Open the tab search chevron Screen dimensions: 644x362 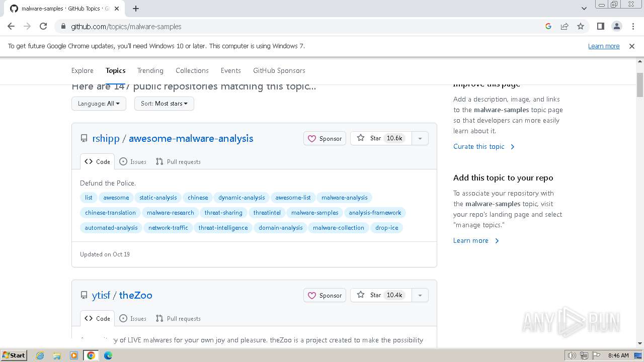click(584, 9)
